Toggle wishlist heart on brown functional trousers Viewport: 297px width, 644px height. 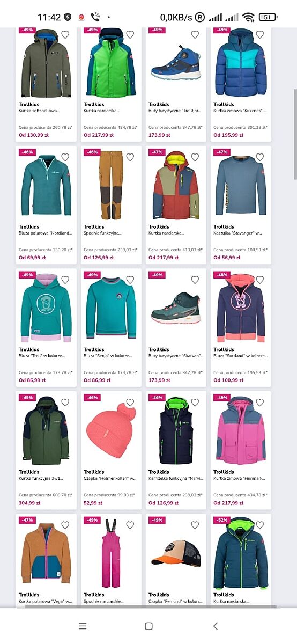pos(130,157)
